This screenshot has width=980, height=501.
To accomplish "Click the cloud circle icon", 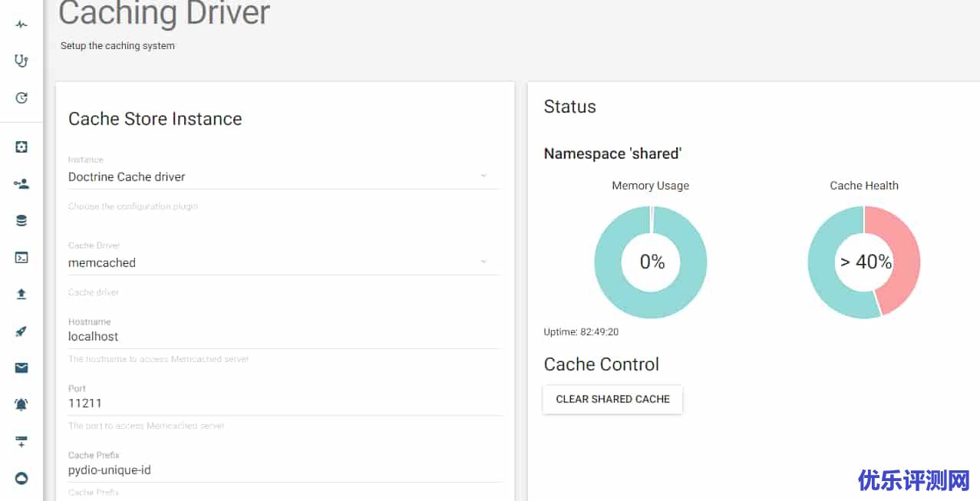I will pyautogui.click(x=21, y=478).
